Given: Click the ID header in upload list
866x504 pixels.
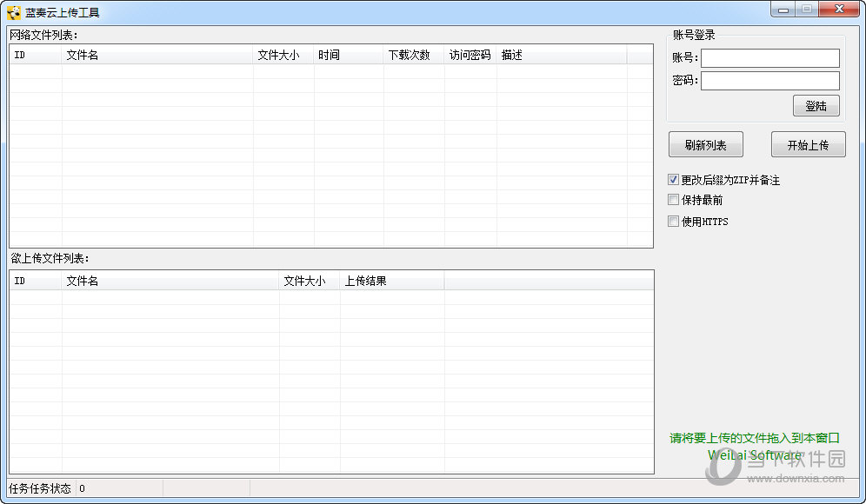Looking at the screenshot, I should pos(36,281).
